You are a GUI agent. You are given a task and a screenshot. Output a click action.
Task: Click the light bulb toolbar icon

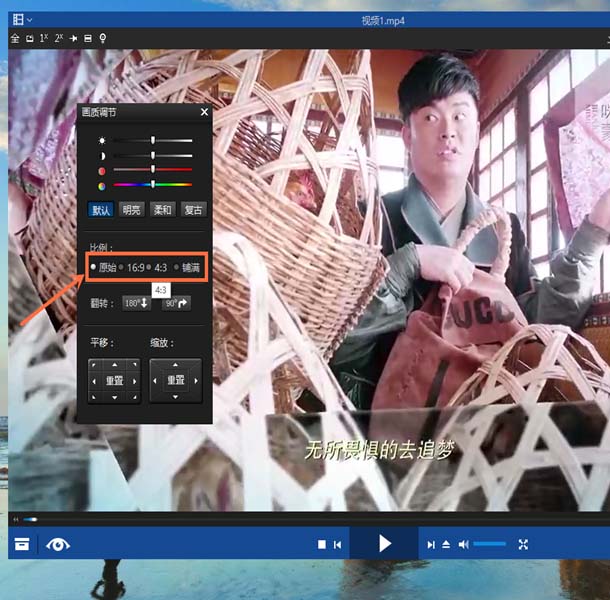[x=103, y=38]
